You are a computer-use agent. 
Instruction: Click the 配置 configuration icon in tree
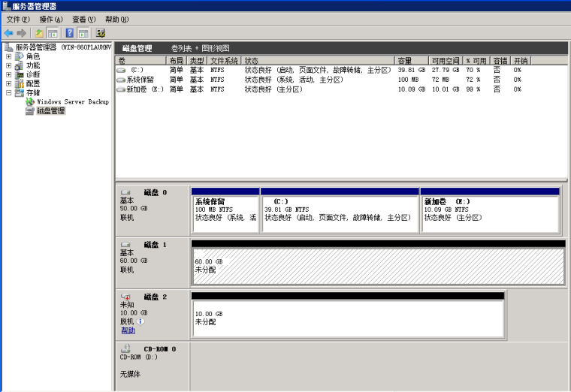(x=20, y=83)
